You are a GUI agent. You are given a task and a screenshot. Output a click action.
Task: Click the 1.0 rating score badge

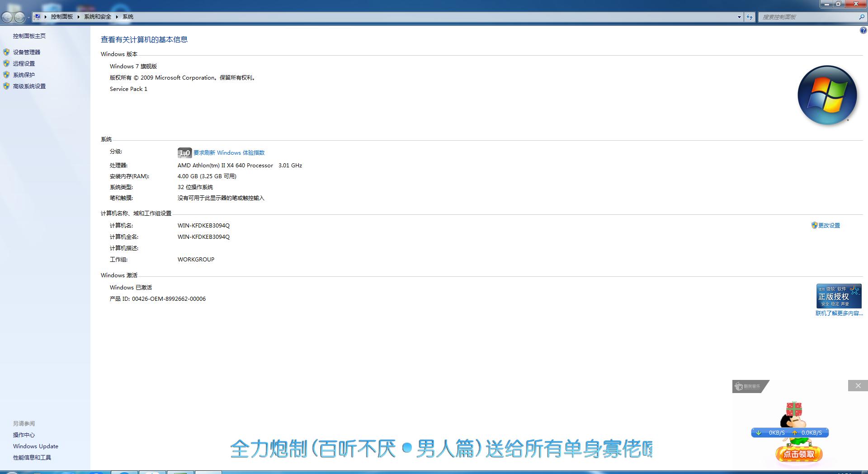[x=184, y=153]
